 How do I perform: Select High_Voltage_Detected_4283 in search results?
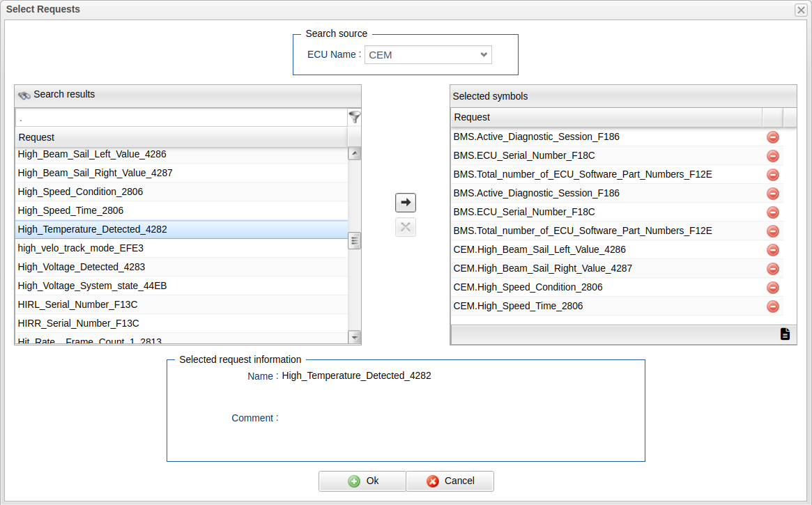tap(82, 267)
